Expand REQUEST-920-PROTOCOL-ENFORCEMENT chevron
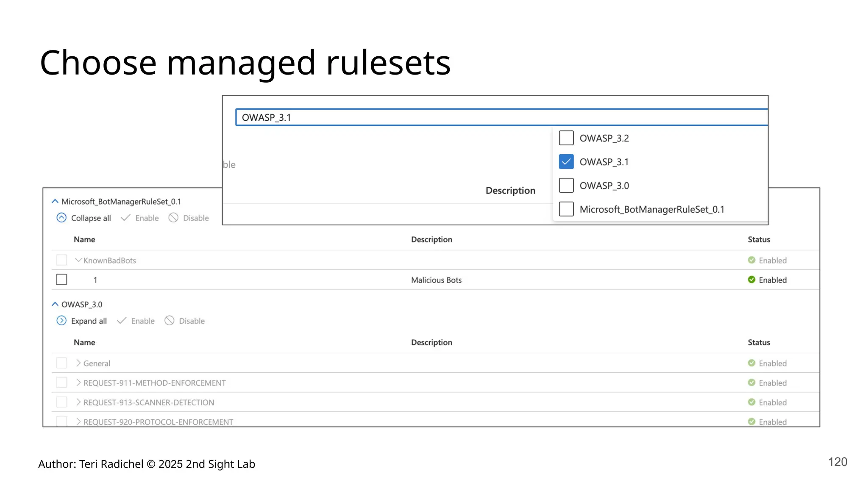The image size is (868, 488). tap(78, 421)
